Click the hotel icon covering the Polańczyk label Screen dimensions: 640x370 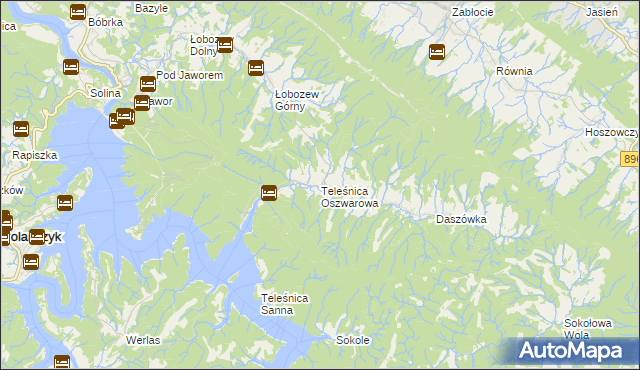tap(37, 237)
